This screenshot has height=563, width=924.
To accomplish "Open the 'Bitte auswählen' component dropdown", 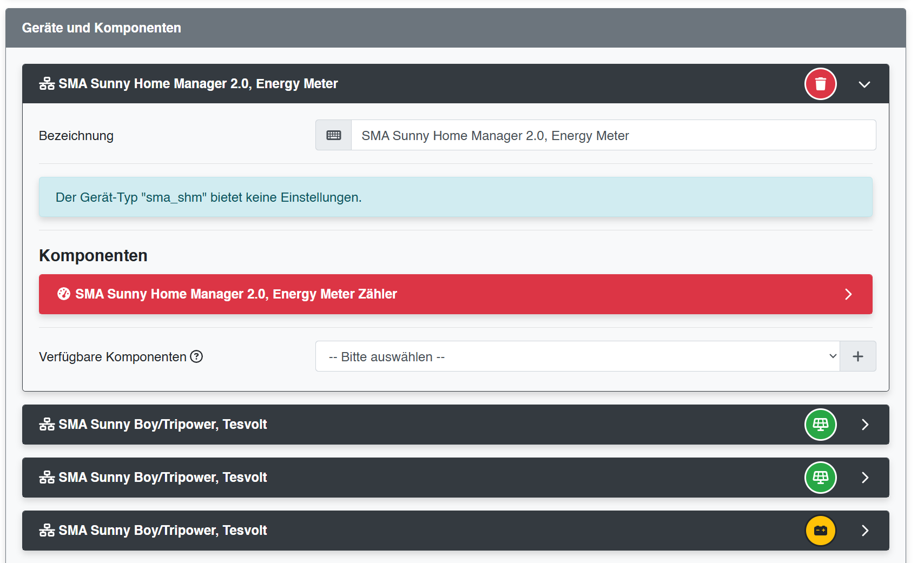I will pos(577,356).
